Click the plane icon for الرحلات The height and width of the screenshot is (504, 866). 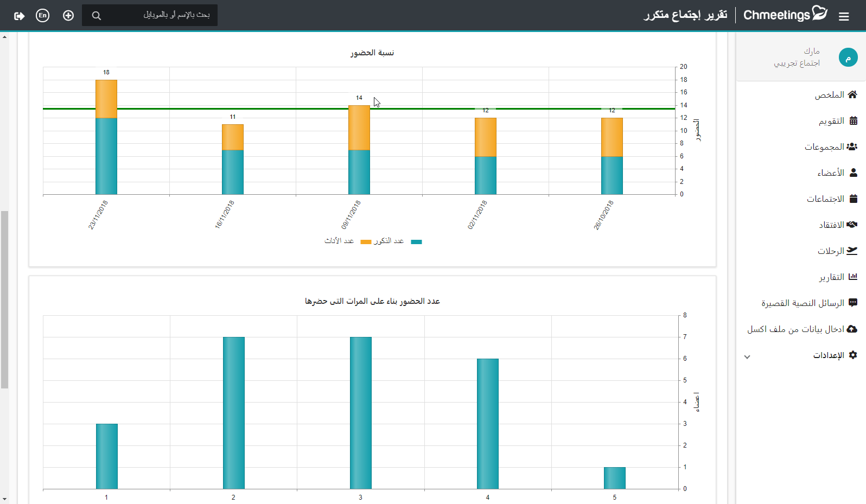pyautogui.click(x=852, y=251)
